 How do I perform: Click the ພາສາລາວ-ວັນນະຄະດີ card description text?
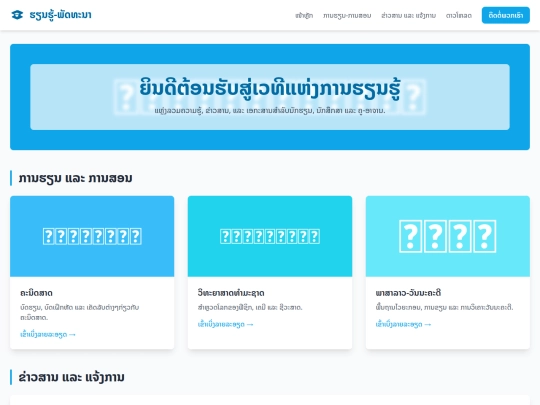click(444, 307)
